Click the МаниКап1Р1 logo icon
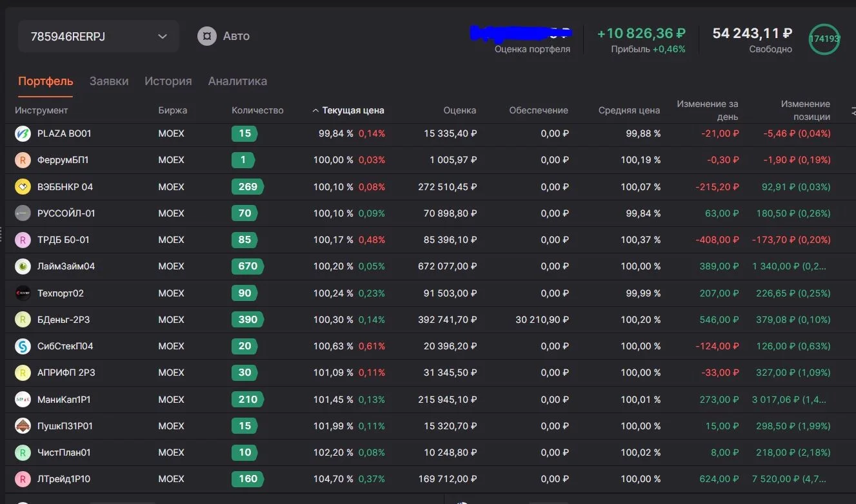The height and width of the screenshot is (504, 856). [x=23, y=400]
